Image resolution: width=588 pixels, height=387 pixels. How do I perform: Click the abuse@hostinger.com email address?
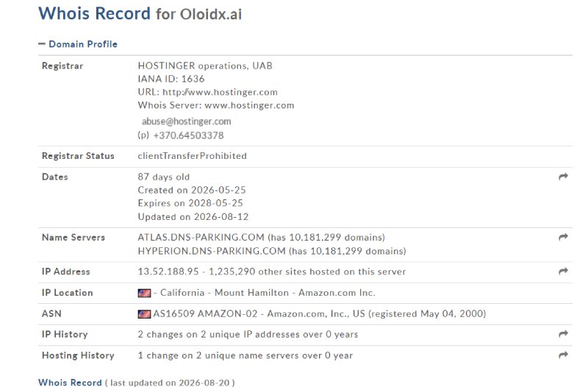pos(187,121)
